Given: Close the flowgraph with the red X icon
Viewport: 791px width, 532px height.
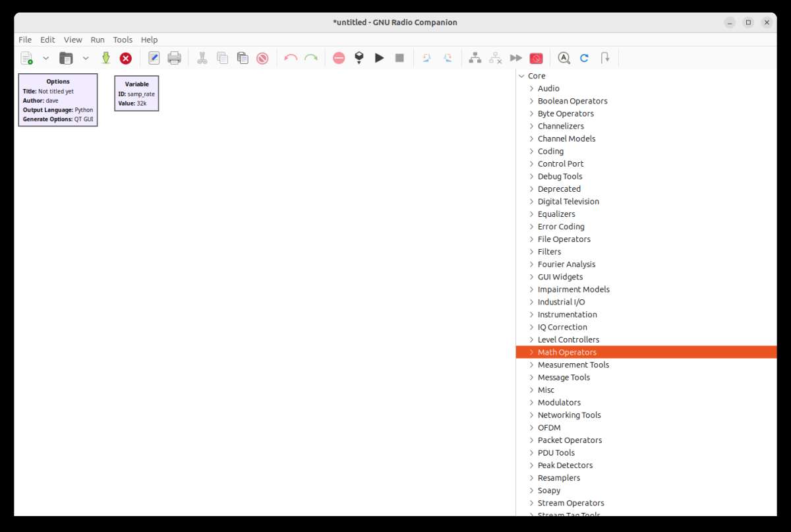Looking at the screenshot, I should coord(126,58).
